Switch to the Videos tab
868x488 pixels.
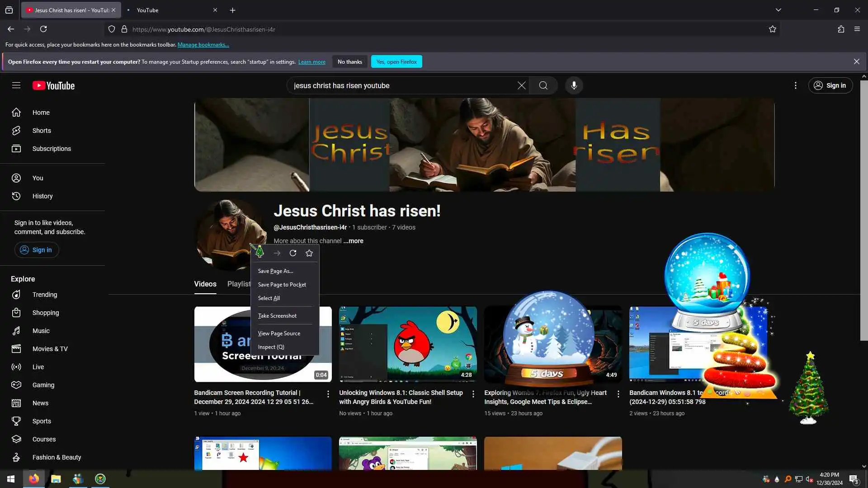click(205, 284)
